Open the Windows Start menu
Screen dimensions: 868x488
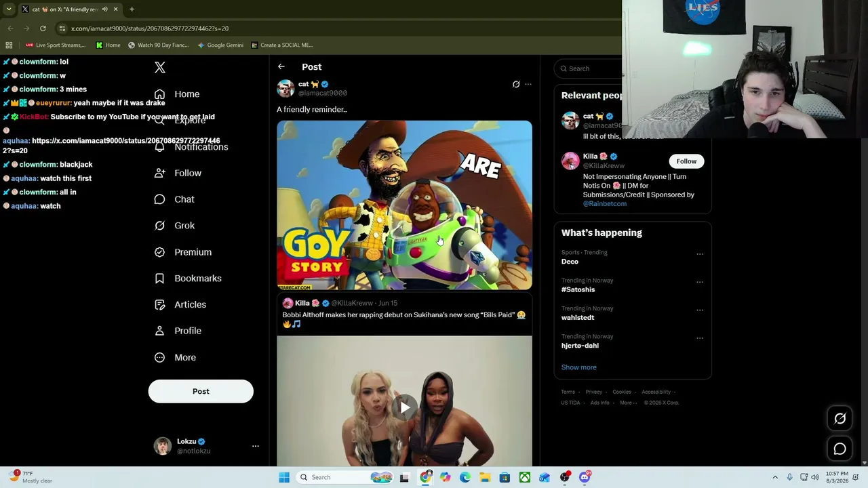284,477
